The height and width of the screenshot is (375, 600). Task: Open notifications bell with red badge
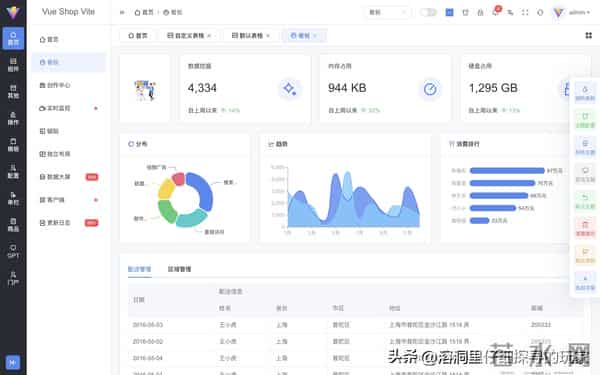tap(496, 12)
